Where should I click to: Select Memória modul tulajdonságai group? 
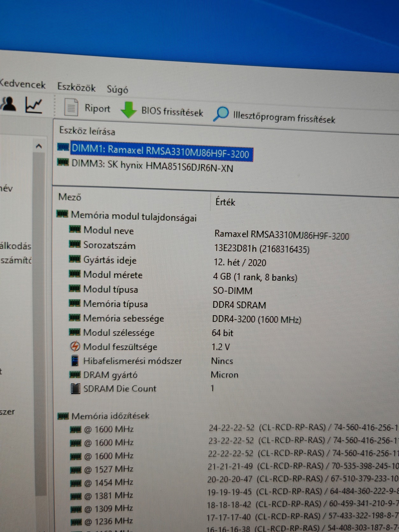(134, 216)
